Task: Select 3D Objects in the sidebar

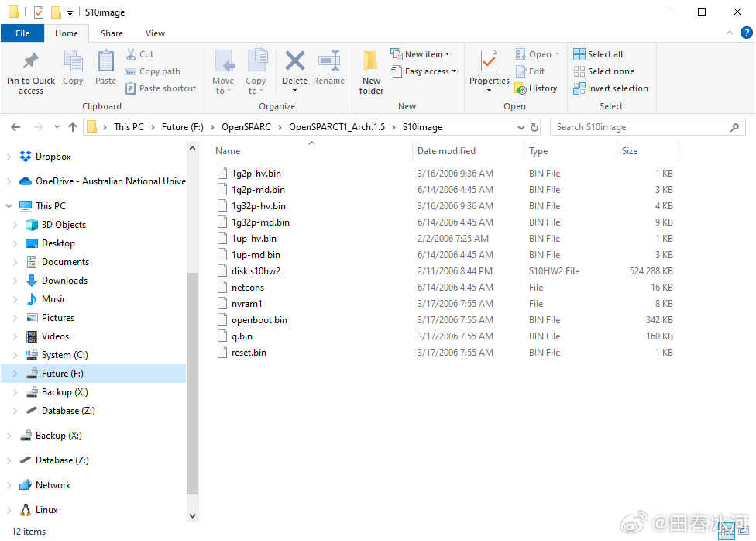Action: pyautogui.click(x=64, y=225)
